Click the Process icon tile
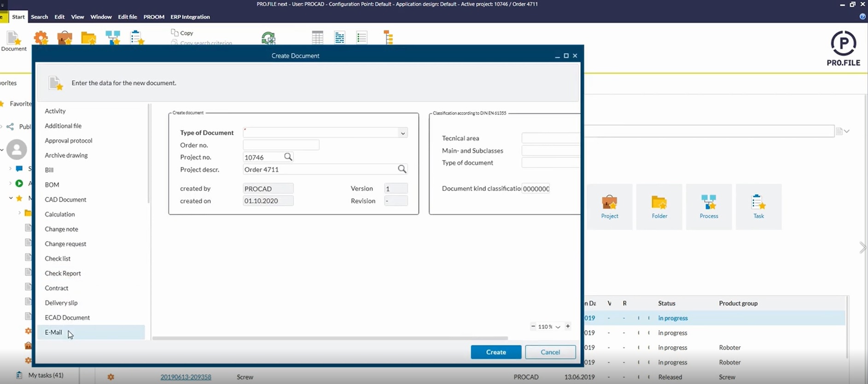The image size is (868, 384). pos(709,206)
